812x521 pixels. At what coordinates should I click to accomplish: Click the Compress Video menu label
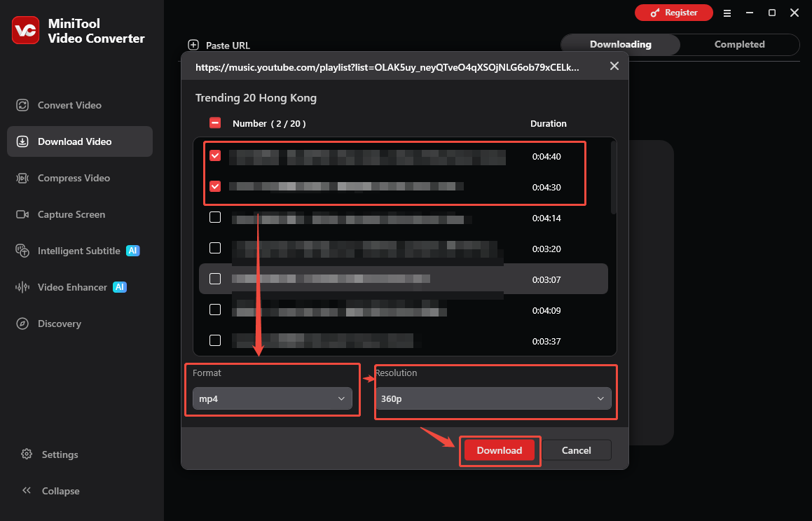[74, 178]
